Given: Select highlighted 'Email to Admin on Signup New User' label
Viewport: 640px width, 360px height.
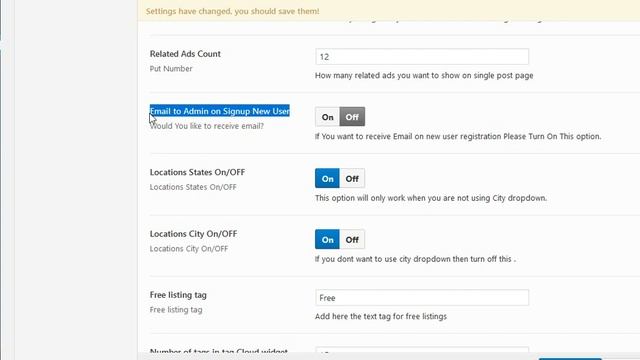Looking at the screenshot, I should click(x=220, y=111).
